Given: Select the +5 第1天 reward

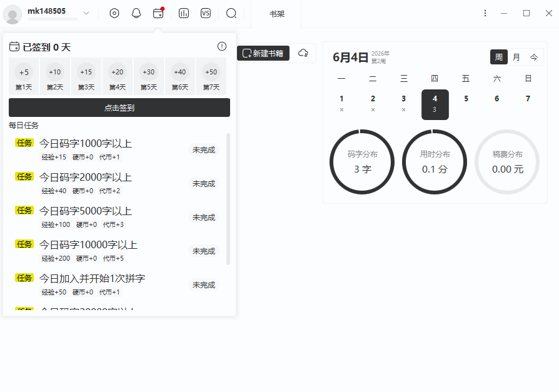Looking at the screenshot, I should coord(24,77).
